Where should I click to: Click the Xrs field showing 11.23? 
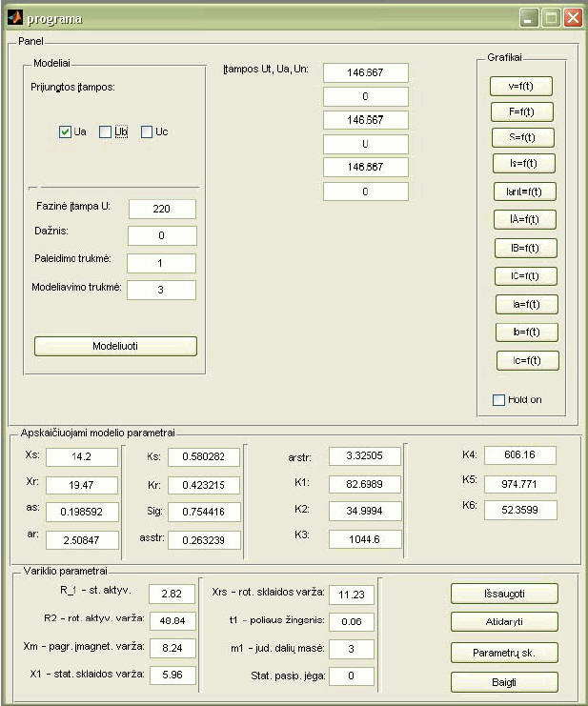coord(352,595)
